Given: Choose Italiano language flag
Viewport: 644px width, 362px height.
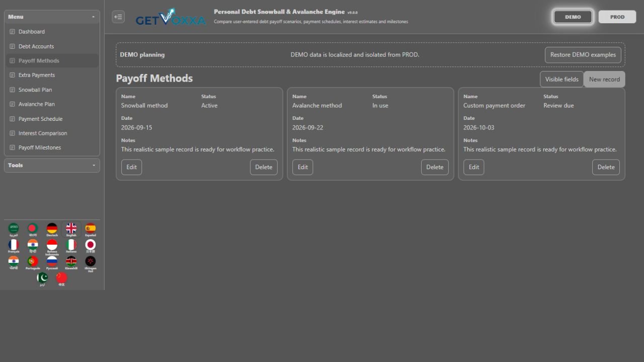Looking at the screenshot, I should (x=71, y=246).
